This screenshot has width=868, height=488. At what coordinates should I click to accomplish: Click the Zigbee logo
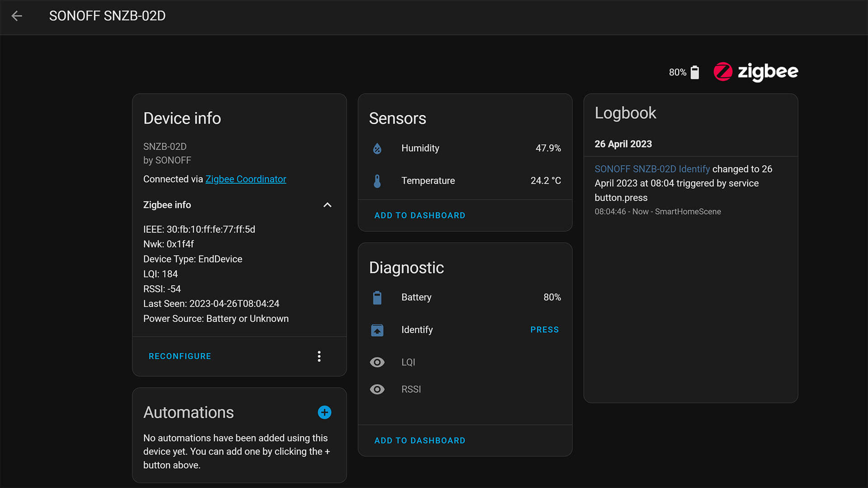tap(755, 72)
